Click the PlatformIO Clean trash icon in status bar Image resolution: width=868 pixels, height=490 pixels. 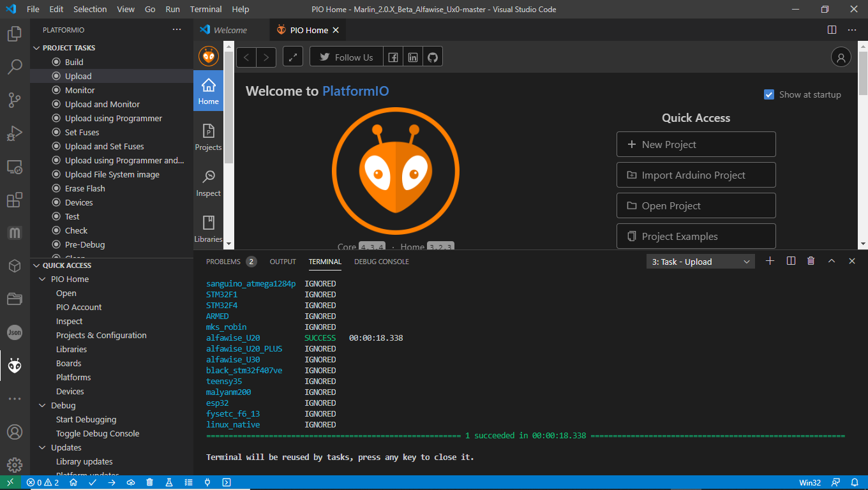[149, 482]
